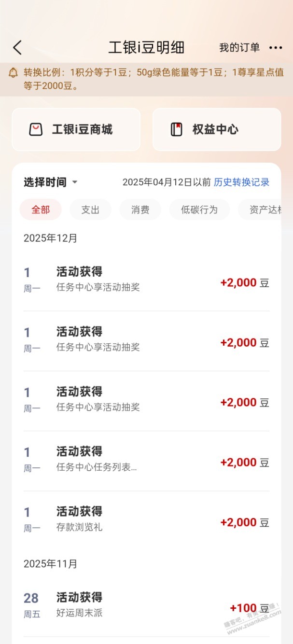Open the 历史转换记录 link
The width and height of the screenshot is (293, 644).
coord(241,182)
